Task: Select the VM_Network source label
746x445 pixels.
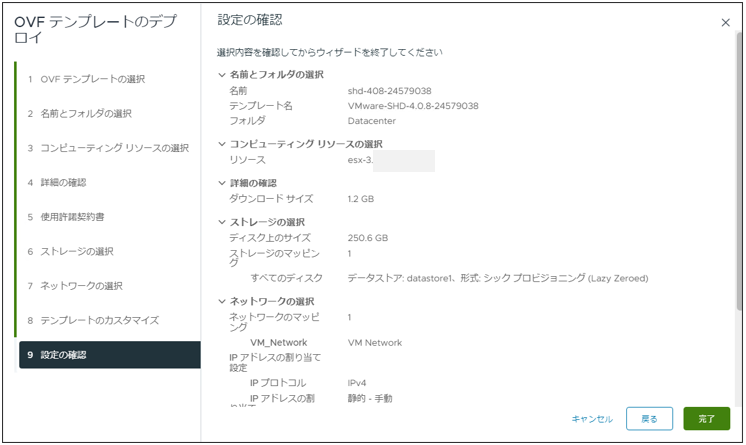Action: (279, 343)
